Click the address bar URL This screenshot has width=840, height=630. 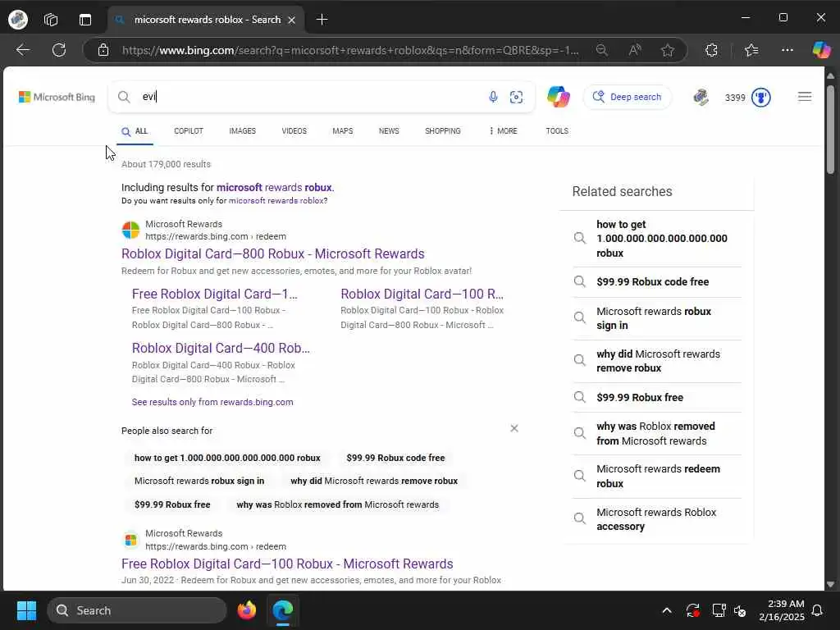pyautogui.click(x=349, y=50)
